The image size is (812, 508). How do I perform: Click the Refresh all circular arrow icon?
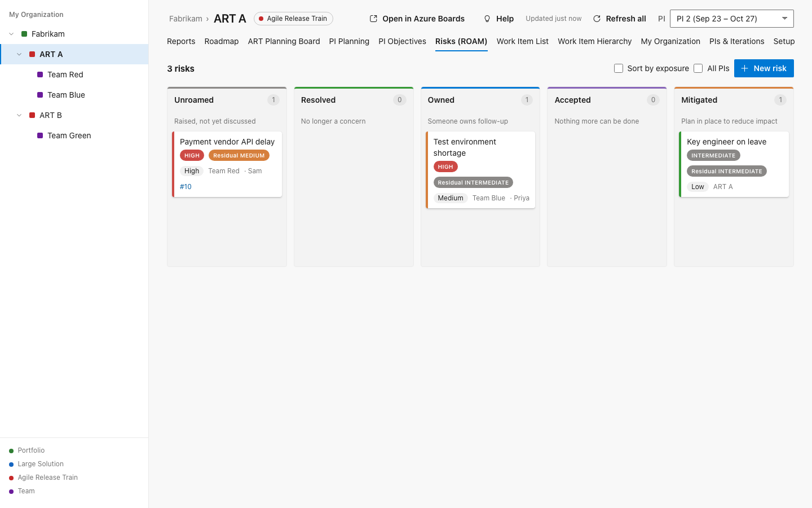point(597,19)
